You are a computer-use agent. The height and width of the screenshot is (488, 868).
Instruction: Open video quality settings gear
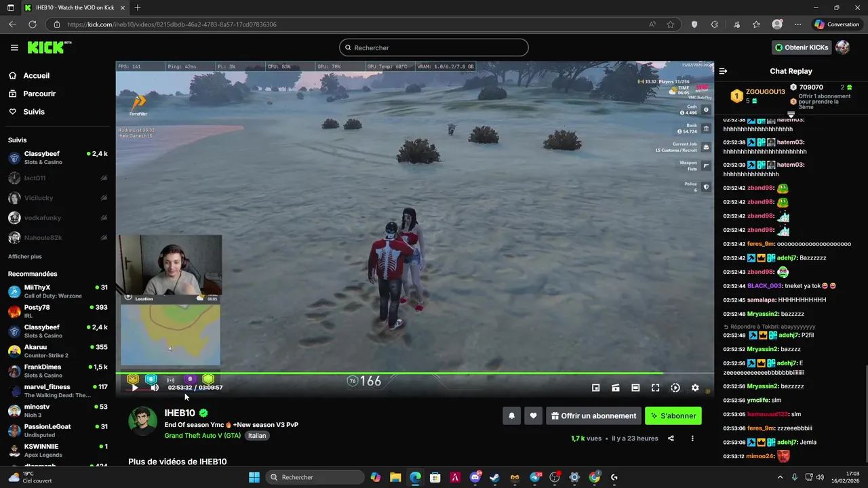pyautogui.click(x=695, y=388)
